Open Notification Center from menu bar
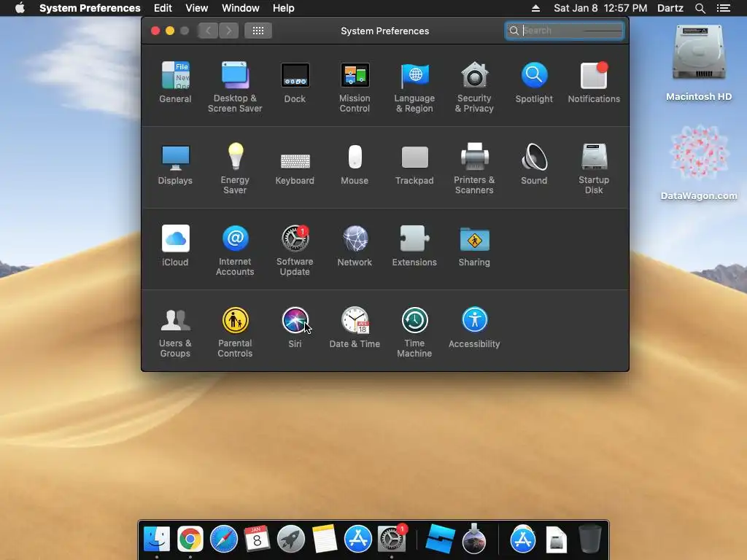The height and width of the screenshot is (560, 747). [723, 8]
